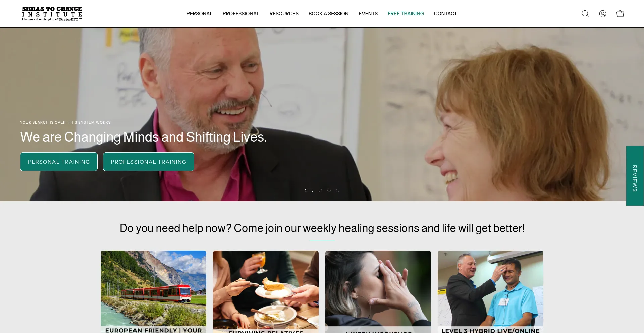Screen dimensions: 644x333
Task: Expand the Resources menu
Action: (x=284, y=14)
